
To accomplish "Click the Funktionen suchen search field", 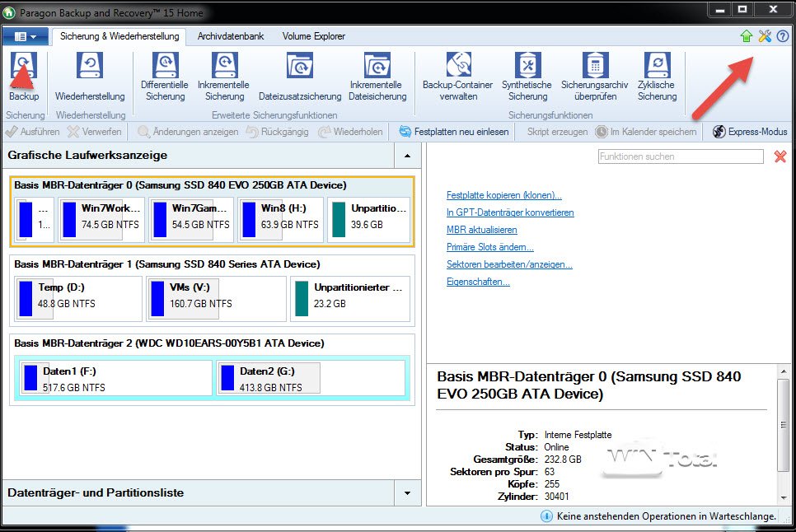I will [668, 156].
